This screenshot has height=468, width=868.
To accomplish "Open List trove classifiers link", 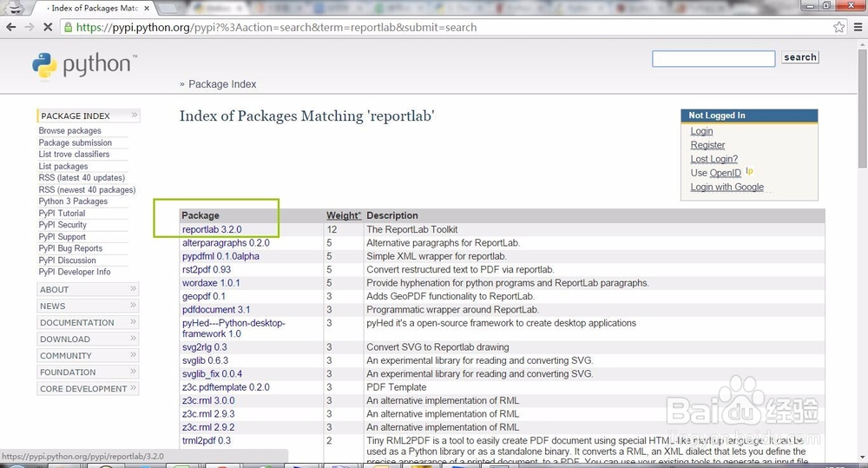I will click(74, 154).
